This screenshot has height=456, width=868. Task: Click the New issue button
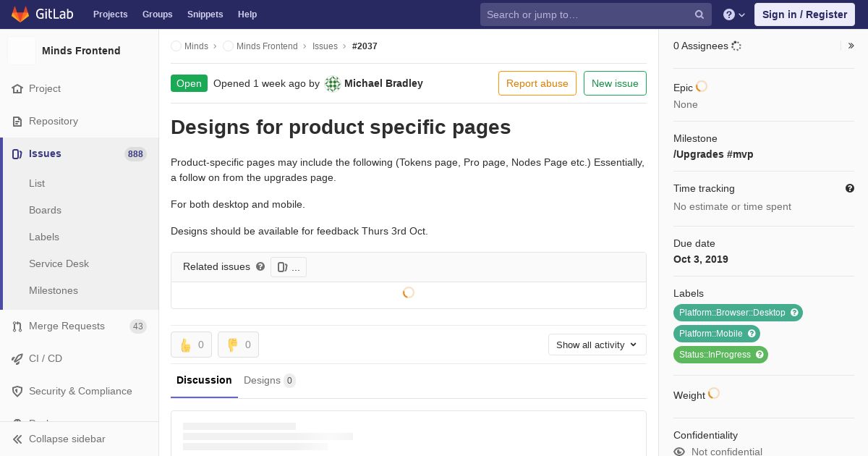(x=615, y=83)
